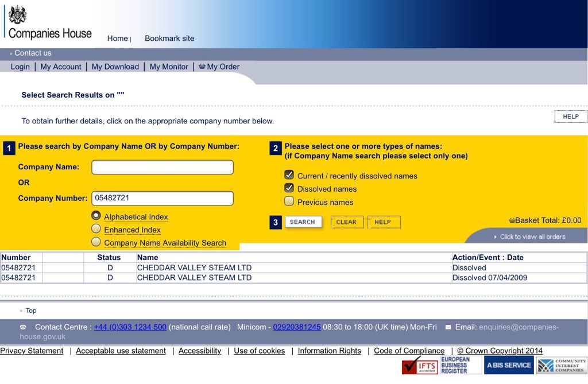The height and width of the screenshot is (384, 588).
Task: Open My Order
Action: pos(223,67)
